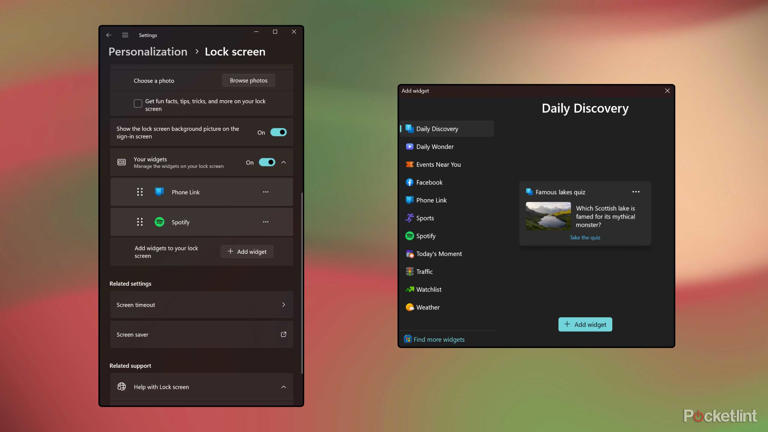Image resolution: width=768 pixels, height=432 pixels.
Task: Follow the Find more widgets link
Action: tap(439, 340)
